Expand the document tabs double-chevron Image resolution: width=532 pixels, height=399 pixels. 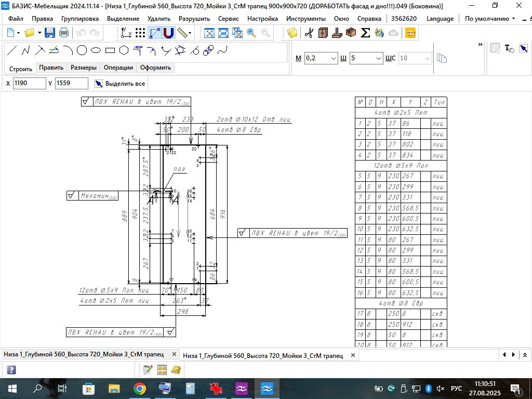(525, 355)
